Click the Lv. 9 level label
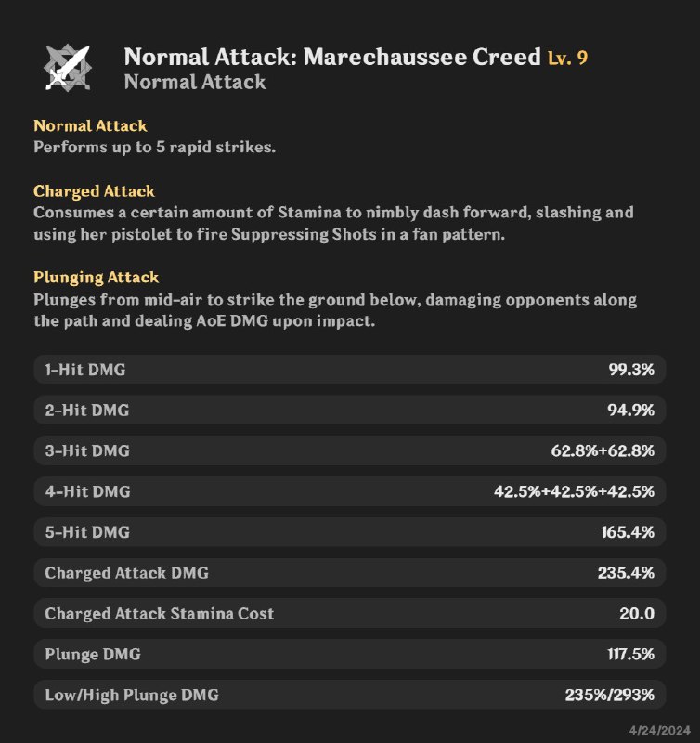This screenshot has height=743, width=700. [x=567, y=58]
